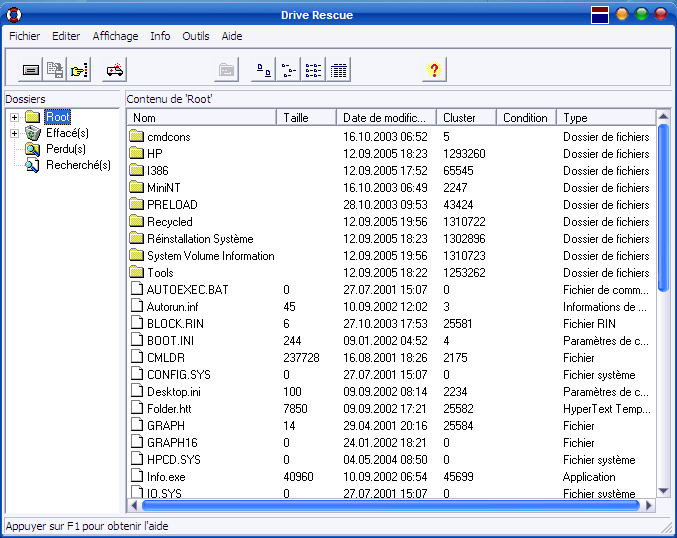Open the Outils menu
Viewport: 677px width, 538px height.
[196, 36]
